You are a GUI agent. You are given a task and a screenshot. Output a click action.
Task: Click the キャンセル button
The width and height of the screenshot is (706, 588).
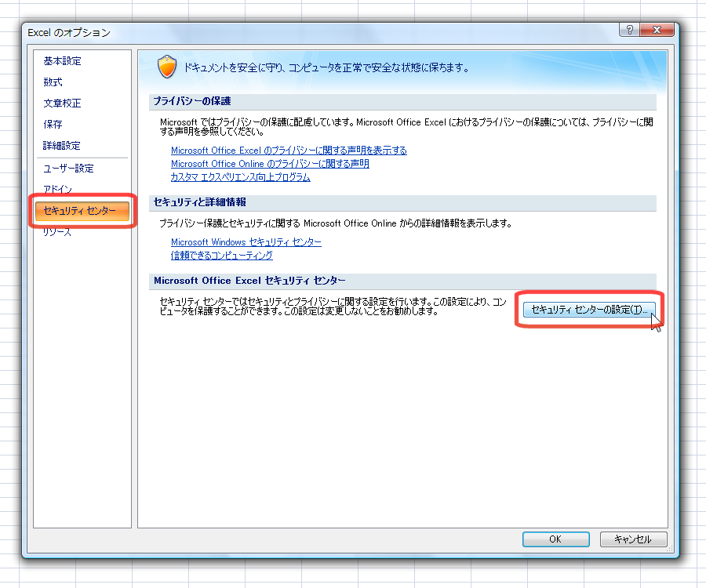point(633,539)
